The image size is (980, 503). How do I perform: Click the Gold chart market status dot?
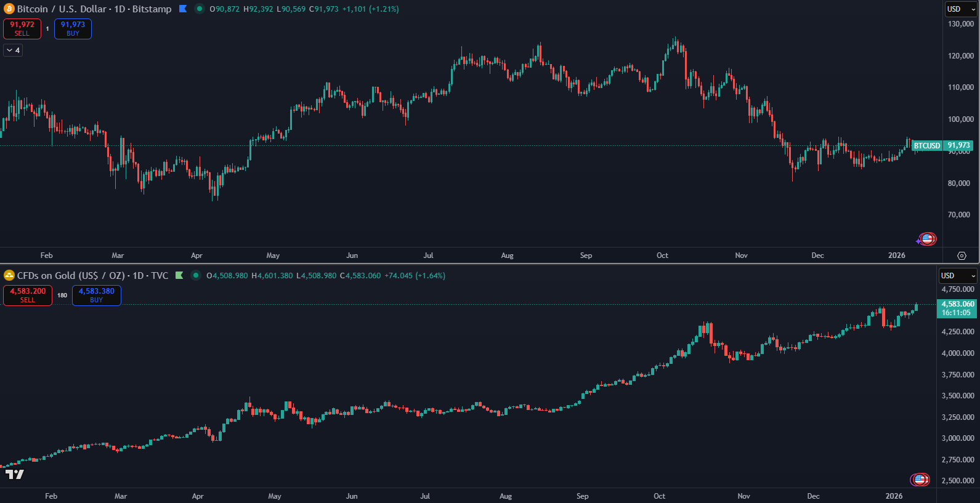(x=196, y=276)
